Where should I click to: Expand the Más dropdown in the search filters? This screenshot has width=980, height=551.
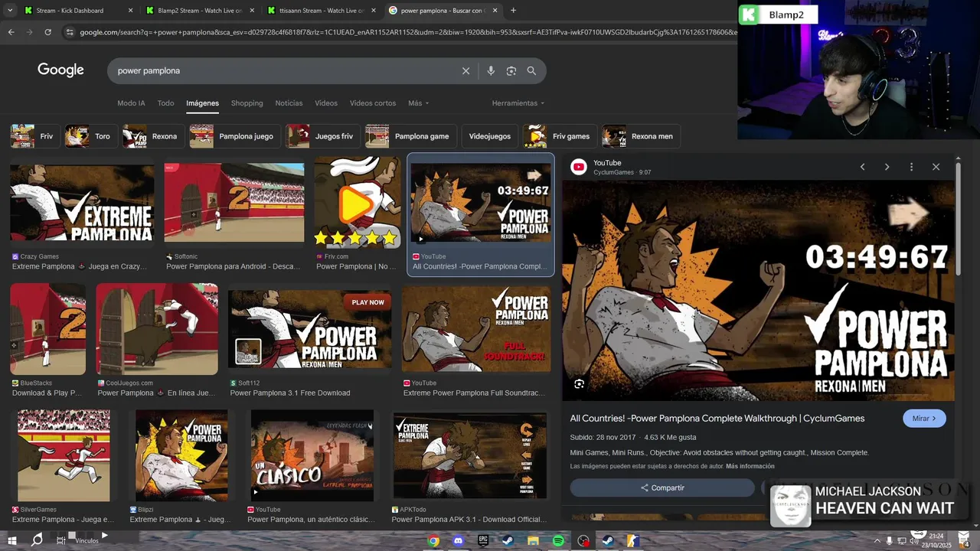[418, 103]
